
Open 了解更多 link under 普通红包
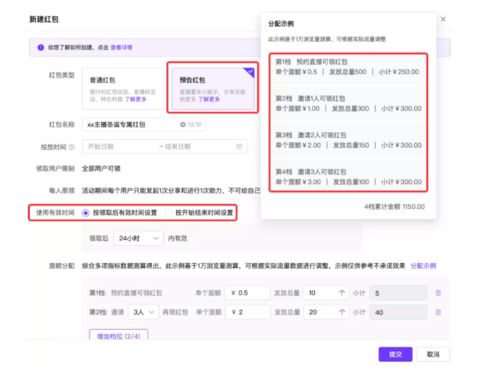pos(135,99)
